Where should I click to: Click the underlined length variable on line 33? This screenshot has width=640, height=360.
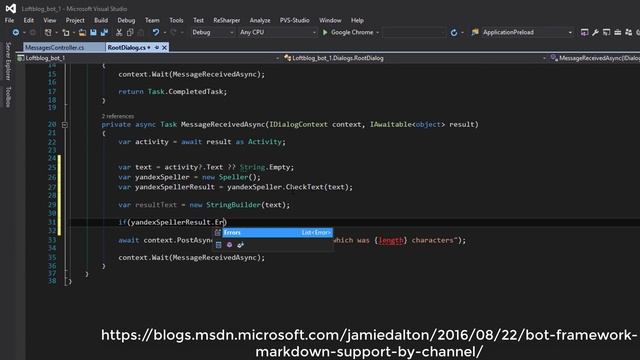point(391,240)
